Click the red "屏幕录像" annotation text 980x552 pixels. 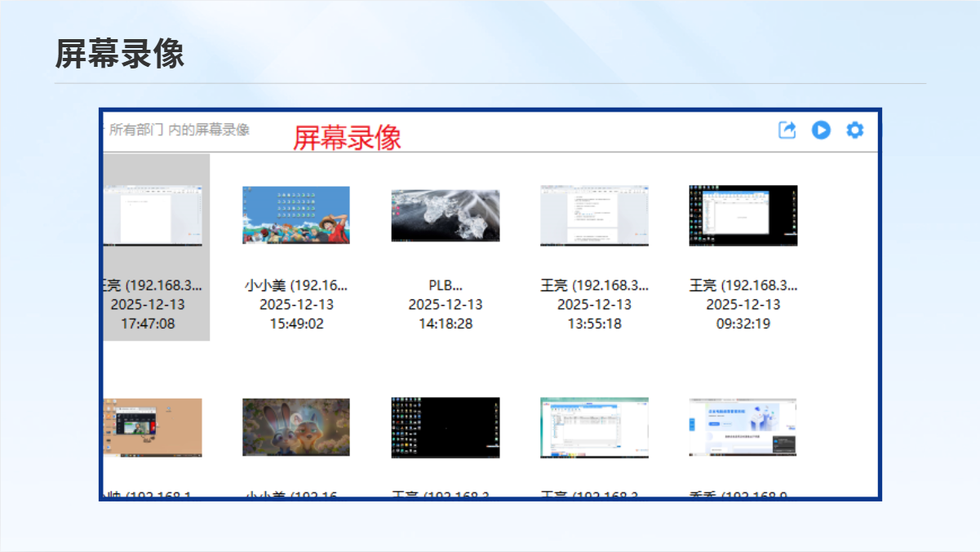pyautogui.click(x=348, y=138)
